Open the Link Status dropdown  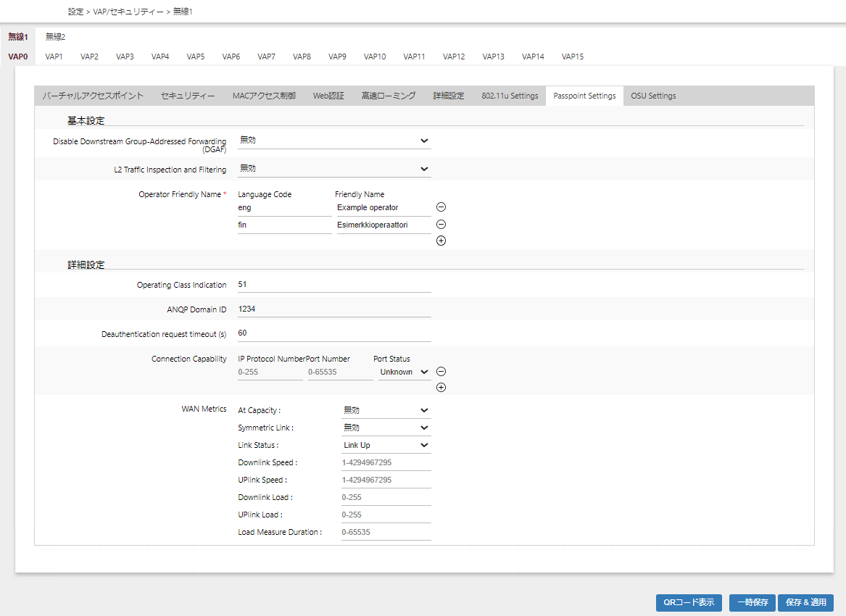[386, 445]
